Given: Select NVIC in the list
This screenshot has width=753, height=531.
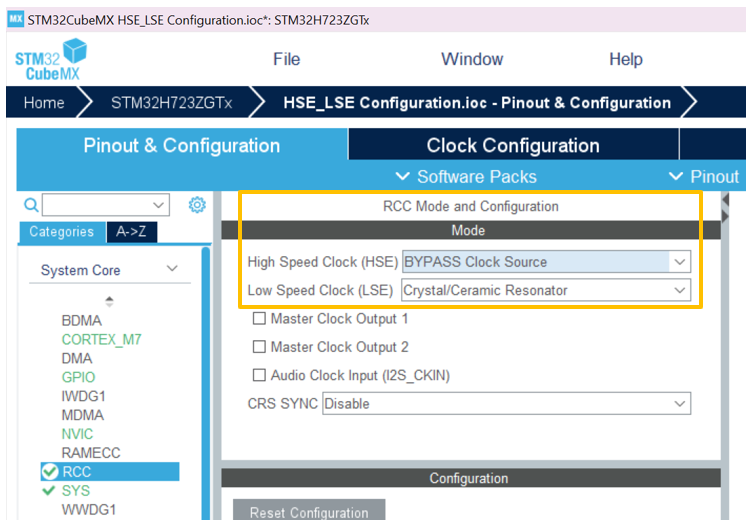Looking at the screenshot, I should (77, 434).
